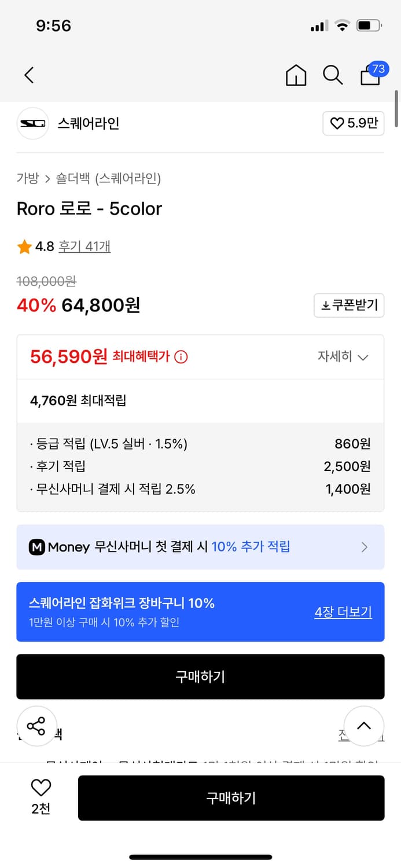The width and height of the screenshot is (401, 868).
Task: View 4장 더보기 coupon list
Action: [x=343, y=612]
